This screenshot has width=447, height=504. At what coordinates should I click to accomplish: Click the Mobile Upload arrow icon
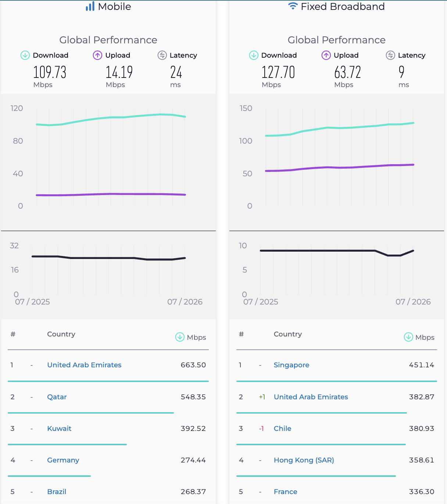(97, 55)
